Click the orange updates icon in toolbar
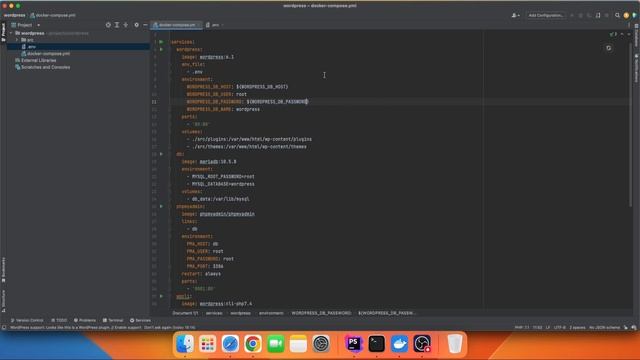The height and width of the screenshot is (360, 640). pos(626,15)
